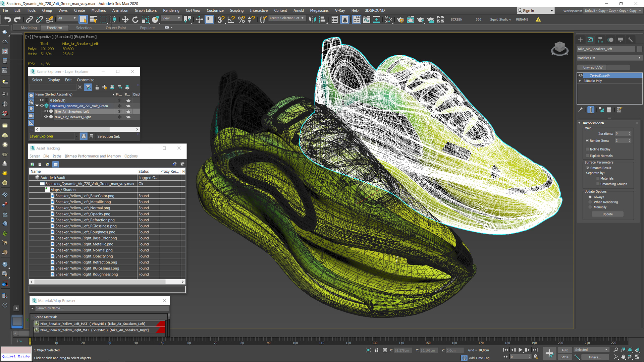The image size is (644, 362).
Task: Open the Hierarchy command panel tab
Action: 600,40
